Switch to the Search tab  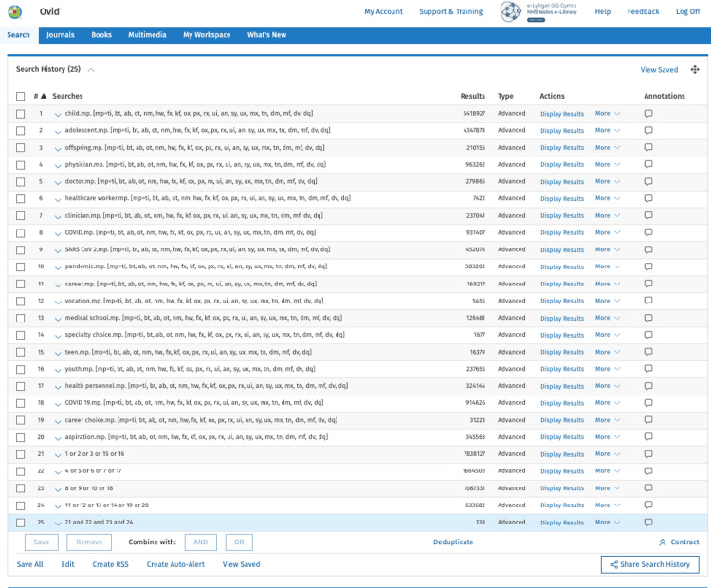point(19,35)
